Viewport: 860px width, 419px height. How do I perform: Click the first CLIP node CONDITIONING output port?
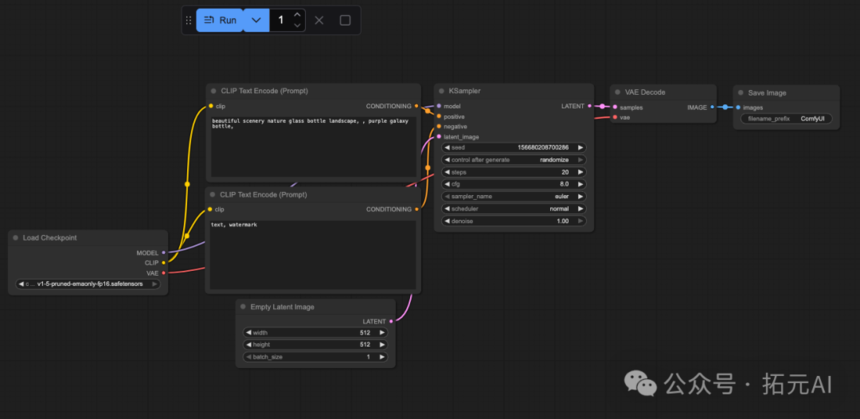tap(416, 106)
